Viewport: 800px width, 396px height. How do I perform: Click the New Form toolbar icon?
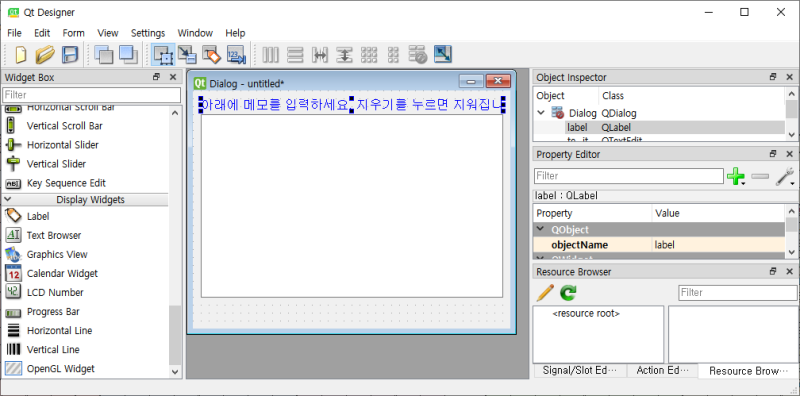(21, 55)
